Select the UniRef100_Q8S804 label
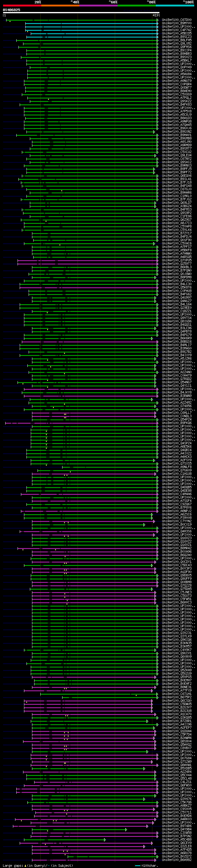The image size is (197, 868). (x=176, y=741)
